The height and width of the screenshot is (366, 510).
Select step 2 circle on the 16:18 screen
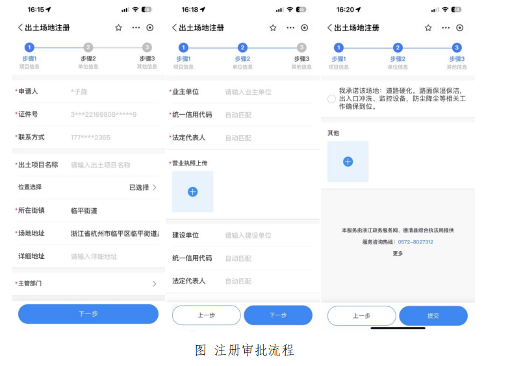[242, 48]
